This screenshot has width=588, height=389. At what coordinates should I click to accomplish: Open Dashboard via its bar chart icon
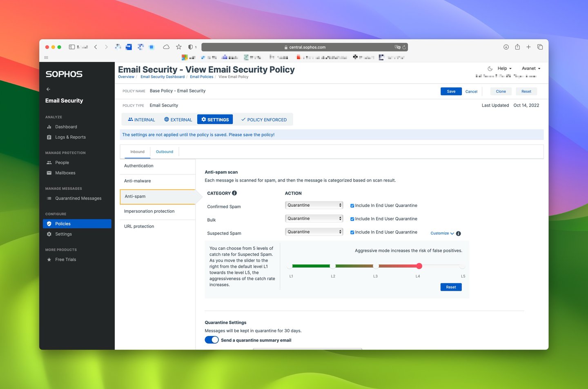[x=49, y=127]
